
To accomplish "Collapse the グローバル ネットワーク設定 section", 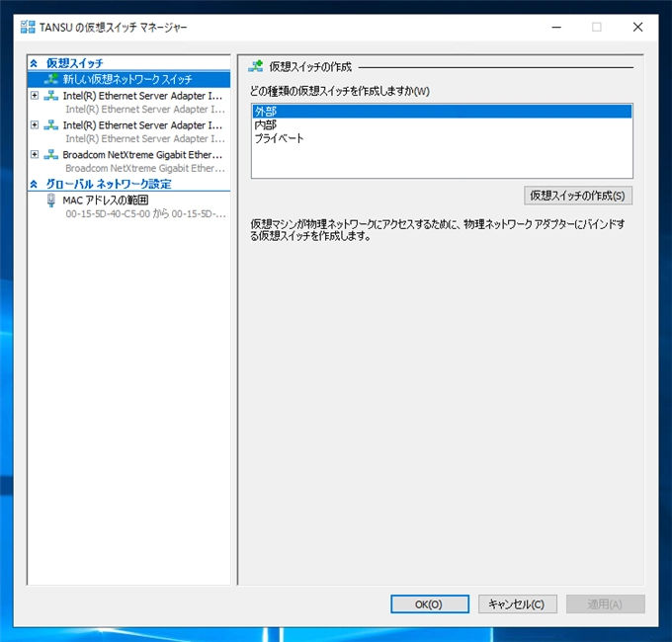I will pyautogui.click(x=34, y=184).
